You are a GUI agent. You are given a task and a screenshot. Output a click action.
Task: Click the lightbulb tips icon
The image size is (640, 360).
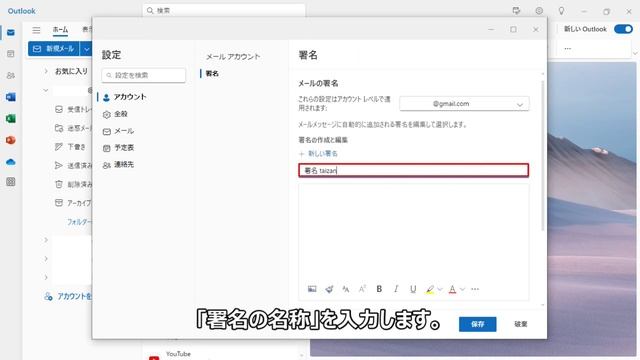[x=561, y=11]
